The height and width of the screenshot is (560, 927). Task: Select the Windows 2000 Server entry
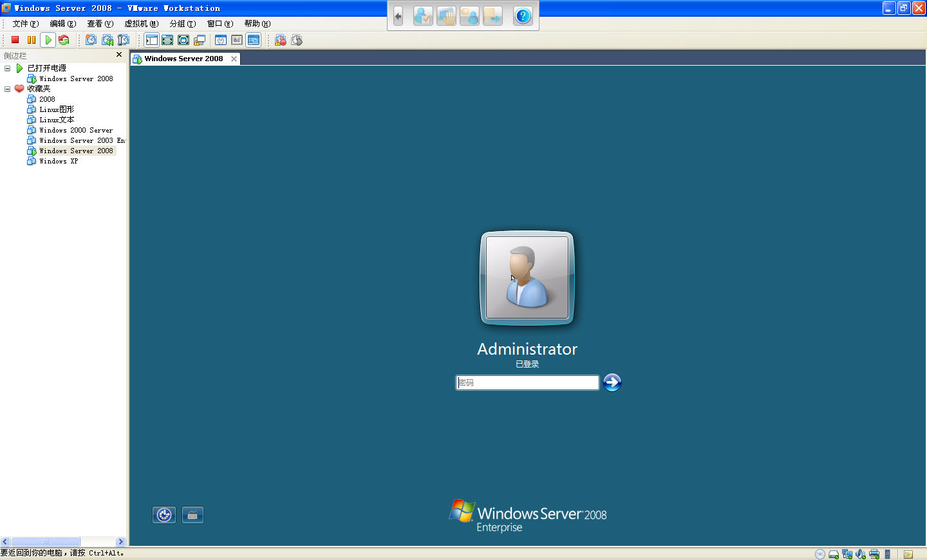(76, 130)
